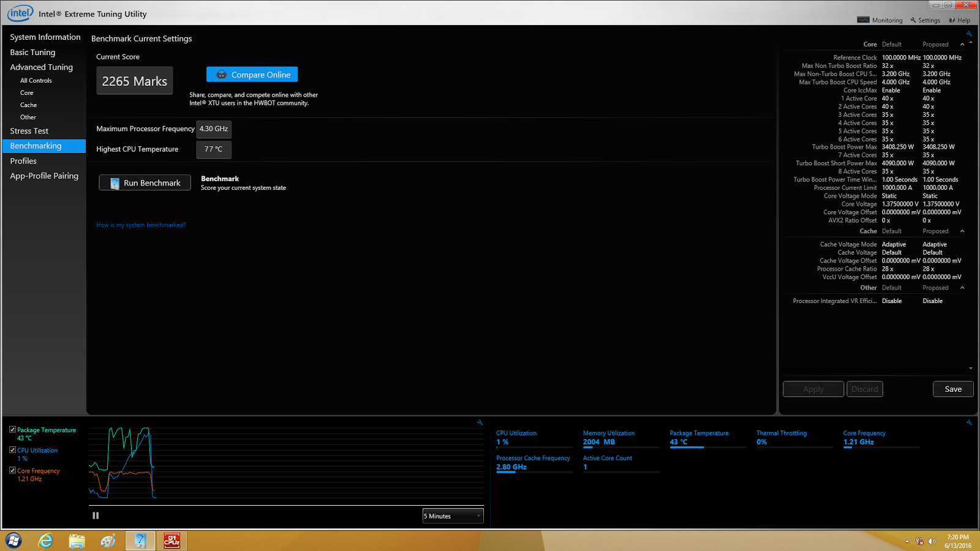Select Other under Advanced Tuning
Viewport: 980px width, 551px height.
tap(28, 118)
